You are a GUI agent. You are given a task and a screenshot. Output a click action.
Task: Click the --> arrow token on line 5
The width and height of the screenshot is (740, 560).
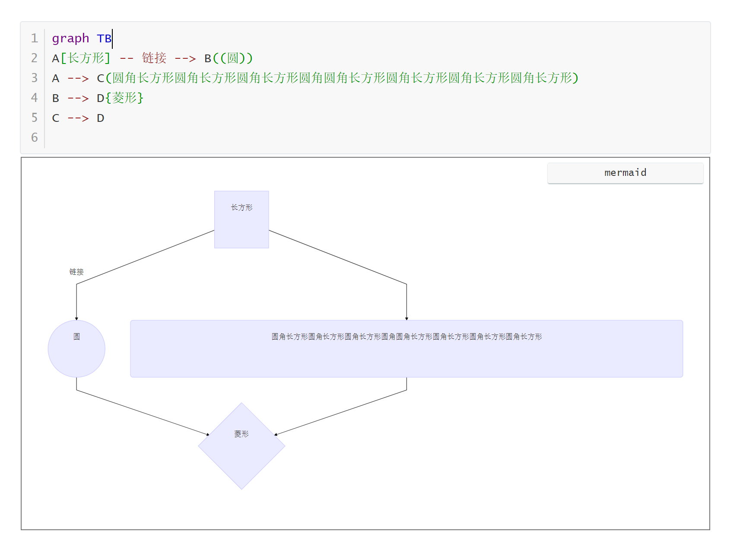[x=78, y=118]
